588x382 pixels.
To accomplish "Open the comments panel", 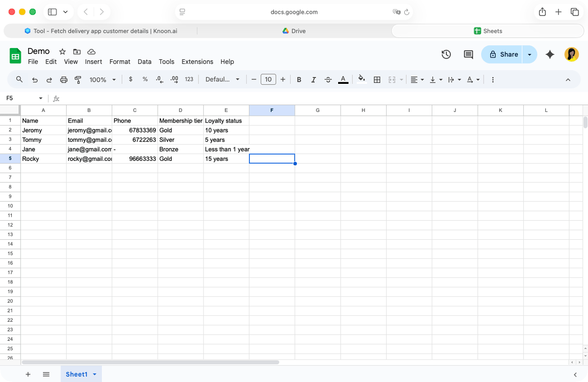I will [468, 54].
